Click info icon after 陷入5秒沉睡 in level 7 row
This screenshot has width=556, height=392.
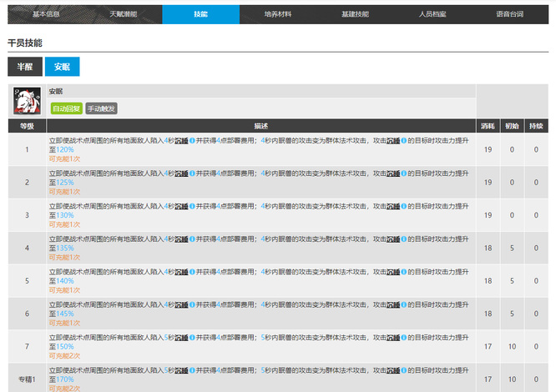click(x=192, y=338)
